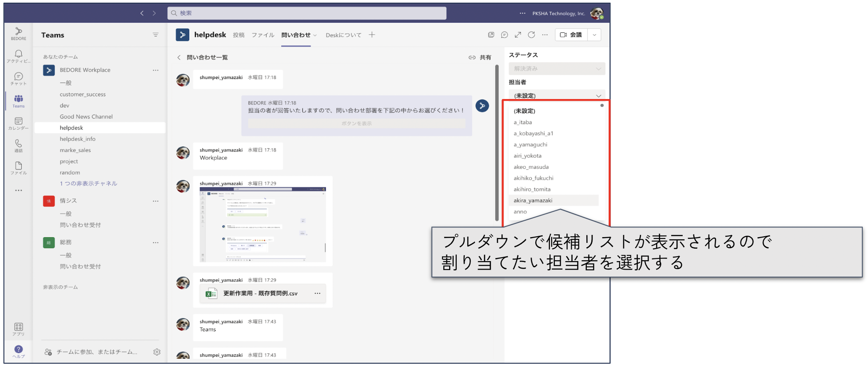
Task: Open Apps store icon
Action: point(18,329)
